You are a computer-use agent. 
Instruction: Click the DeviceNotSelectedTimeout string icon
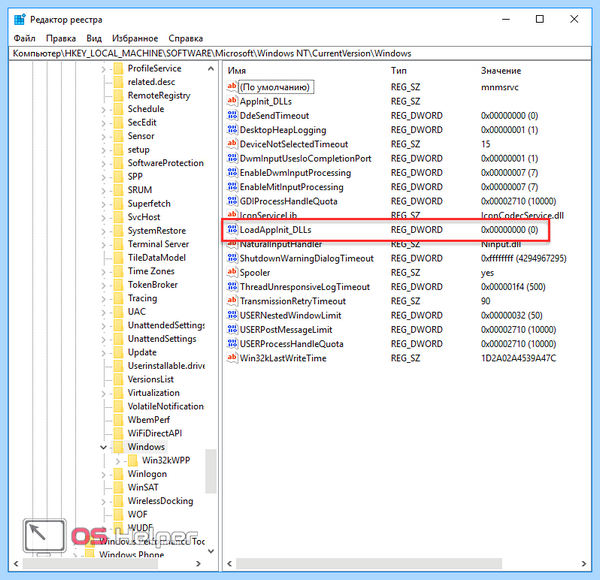tap(232, 144)
